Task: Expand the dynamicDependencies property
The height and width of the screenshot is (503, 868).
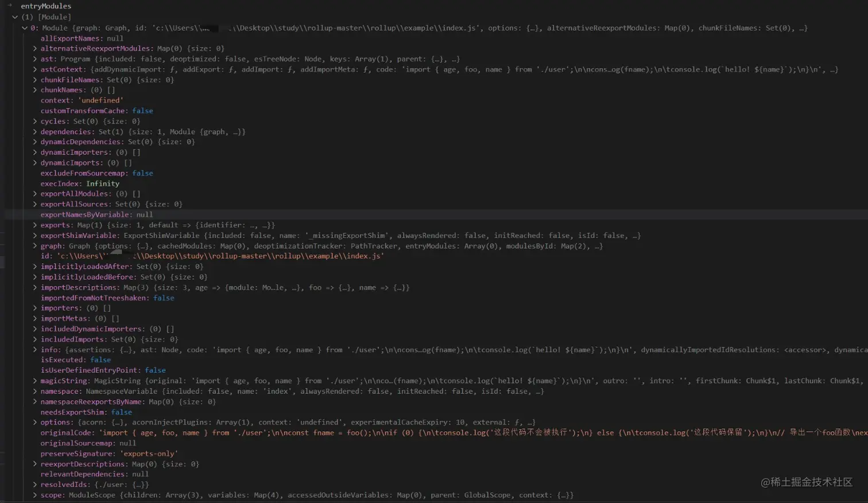Action: point(35,142)
